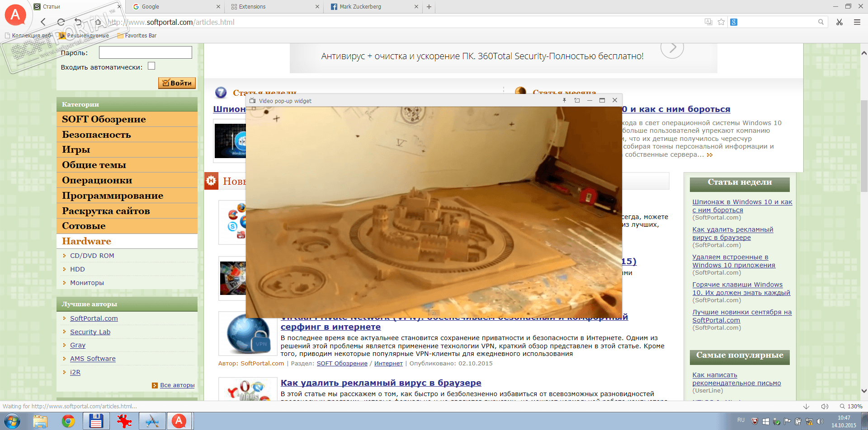The image size is (868, 430).
Task: Click the floppy disk taskbar icon
Action: click(x=96, y=421)
